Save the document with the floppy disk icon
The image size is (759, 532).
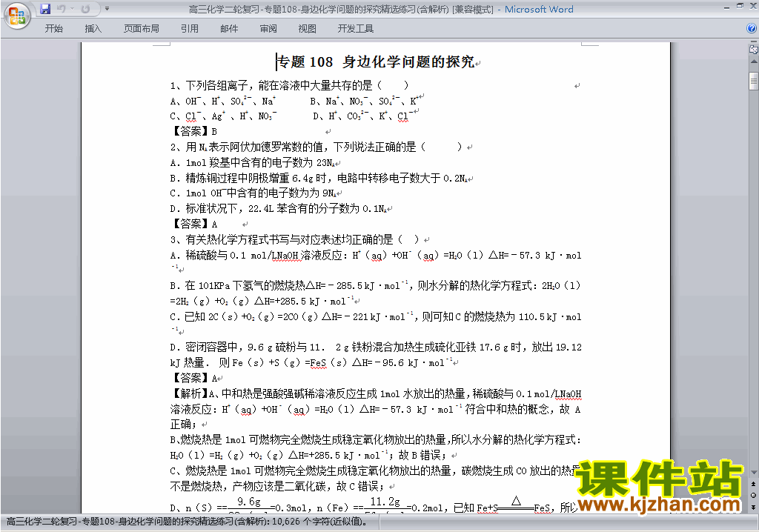(x=45, y=9)
